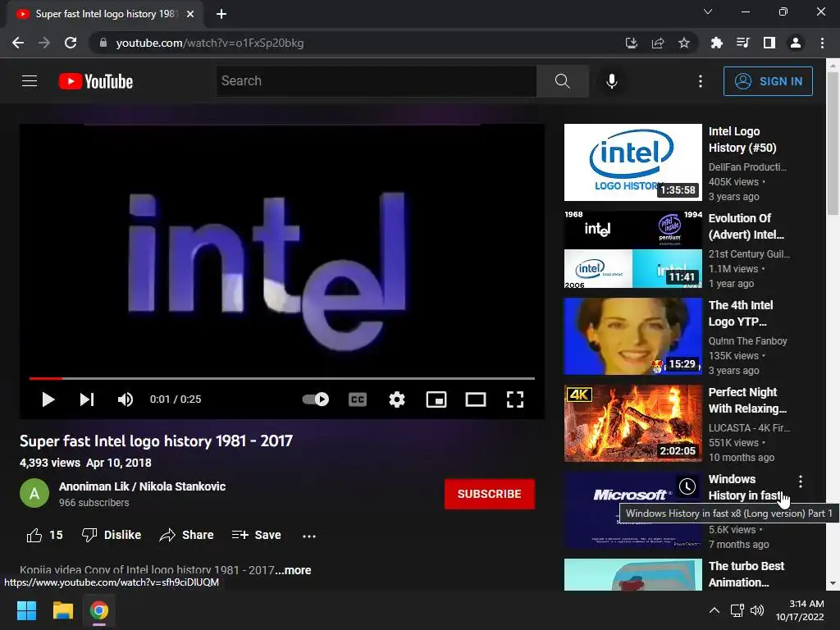Open the YouTube guide hamburger menu
The image size is (840, 630).
point(30,81)
